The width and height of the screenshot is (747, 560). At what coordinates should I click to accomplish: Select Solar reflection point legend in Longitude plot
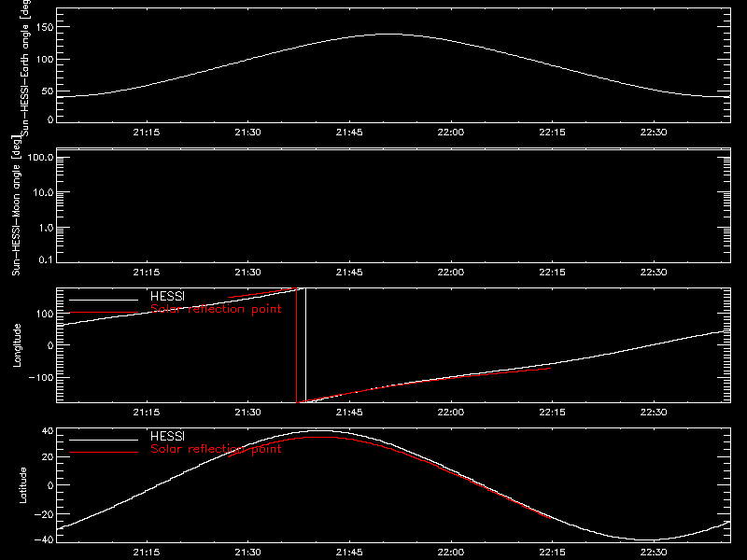click(x=216, y=309)
